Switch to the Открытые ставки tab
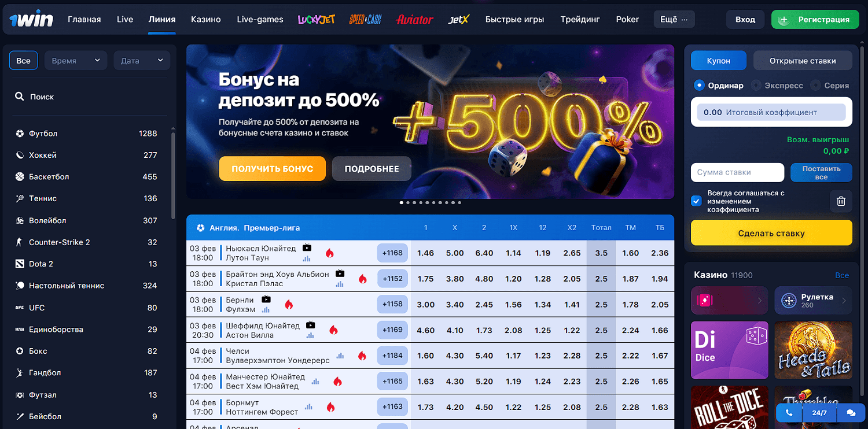 803,61
